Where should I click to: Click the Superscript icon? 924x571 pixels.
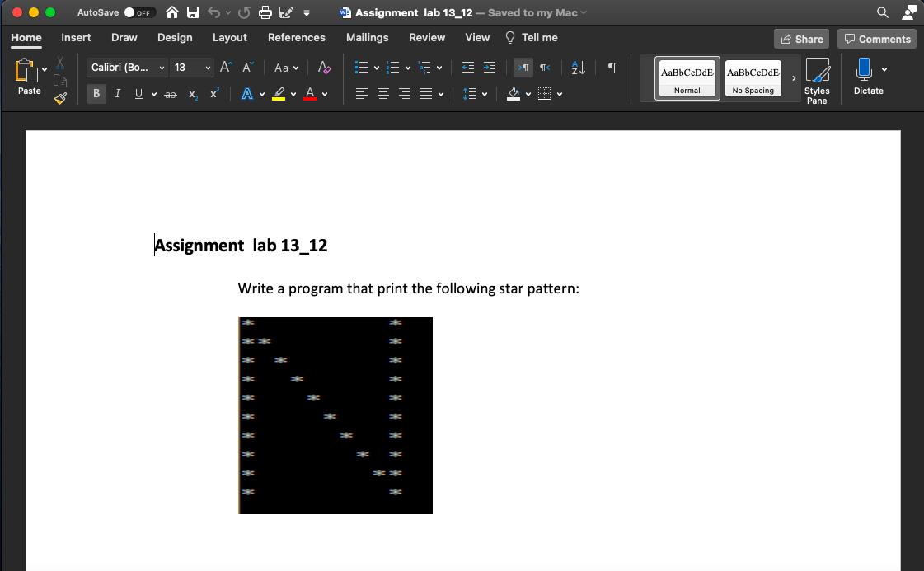(x=213, y=93)
